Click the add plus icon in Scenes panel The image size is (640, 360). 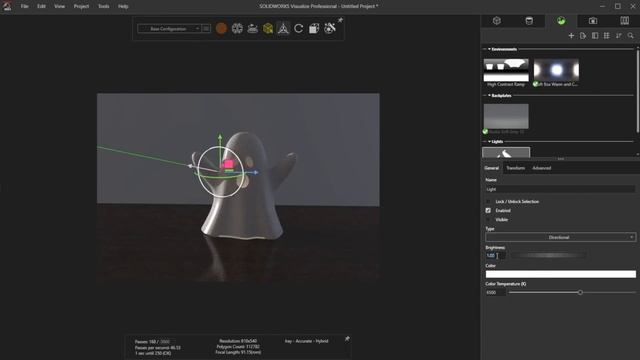pyautogui.click(x=571, y=36)
